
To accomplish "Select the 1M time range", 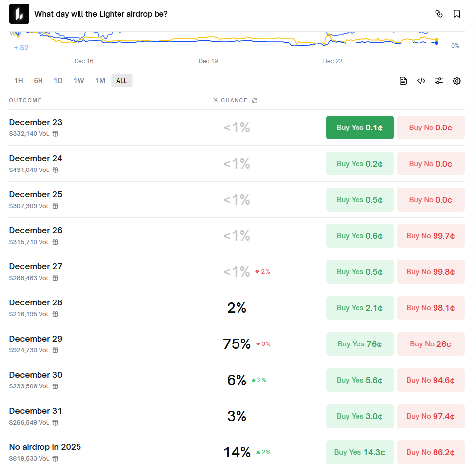I will click(x=100, y=80).
